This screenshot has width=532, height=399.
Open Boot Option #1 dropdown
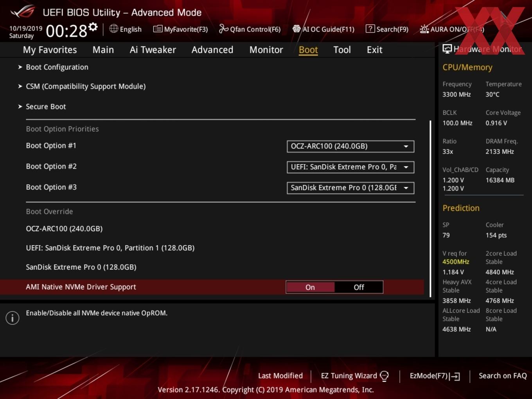[350, 146]
